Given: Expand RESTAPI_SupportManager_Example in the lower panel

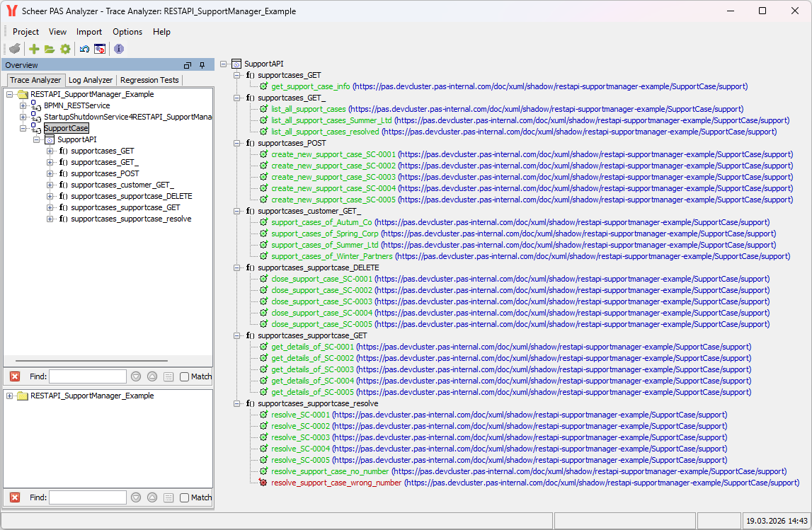Looking at the screenshot, I should tap(10, 396).
